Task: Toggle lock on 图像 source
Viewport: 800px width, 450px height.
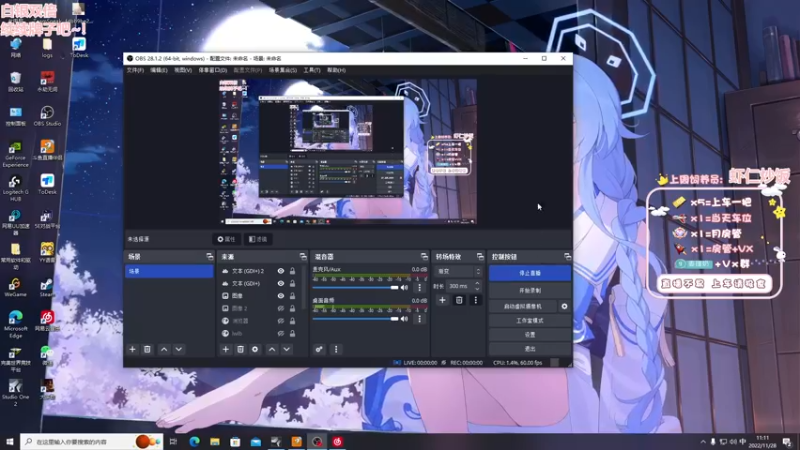Action: [x=292, y=295]
